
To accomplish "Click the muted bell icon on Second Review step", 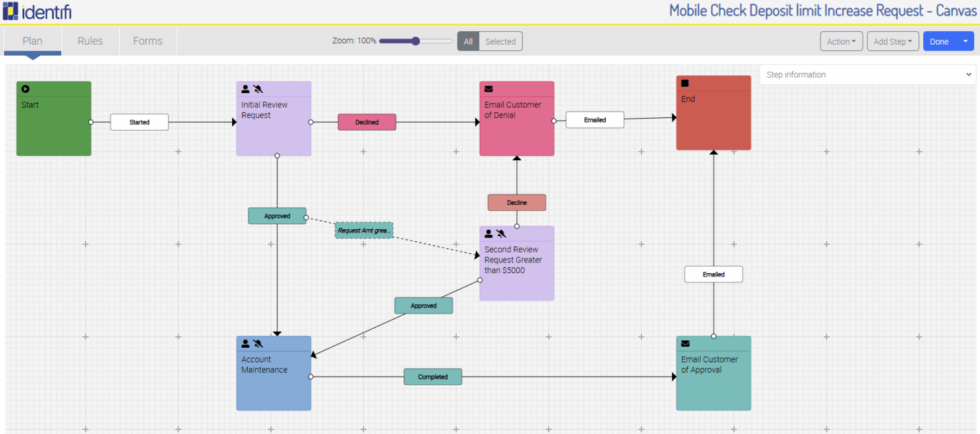I will (x=501, y=234).
